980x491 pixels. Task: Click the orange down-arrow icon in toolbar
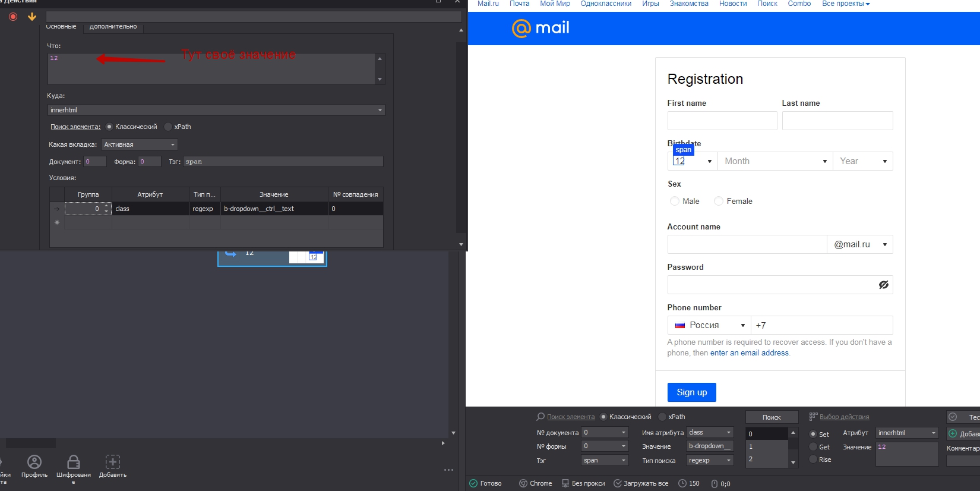[32, 17]
